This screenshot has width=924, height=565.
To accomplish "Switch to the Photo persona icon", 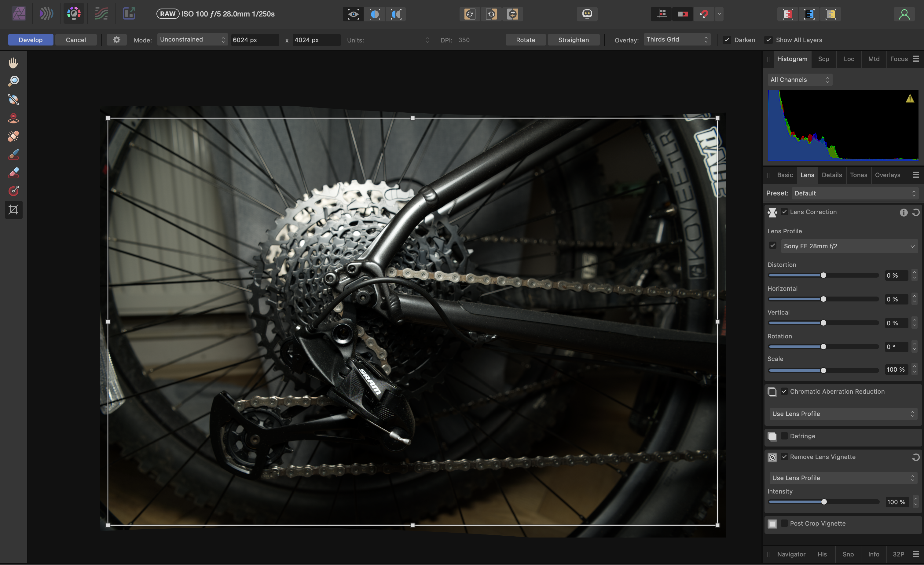I will click(19, 14).
